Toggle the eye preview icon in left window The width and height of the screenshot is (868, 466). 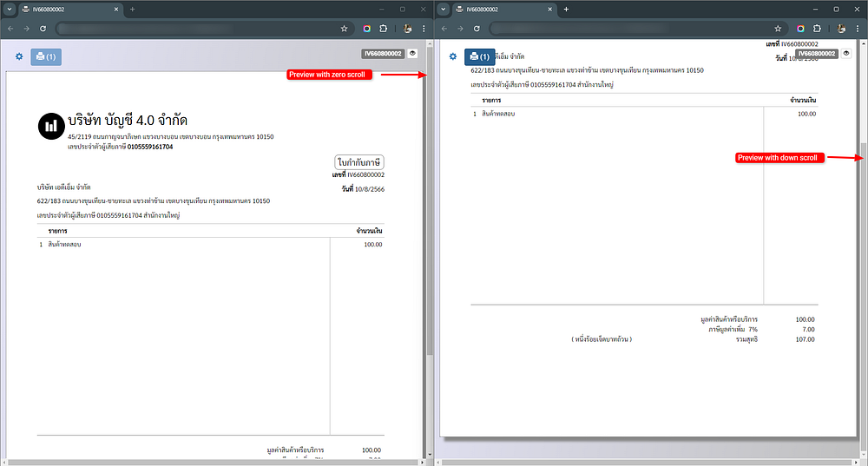(x=412, y=53)
